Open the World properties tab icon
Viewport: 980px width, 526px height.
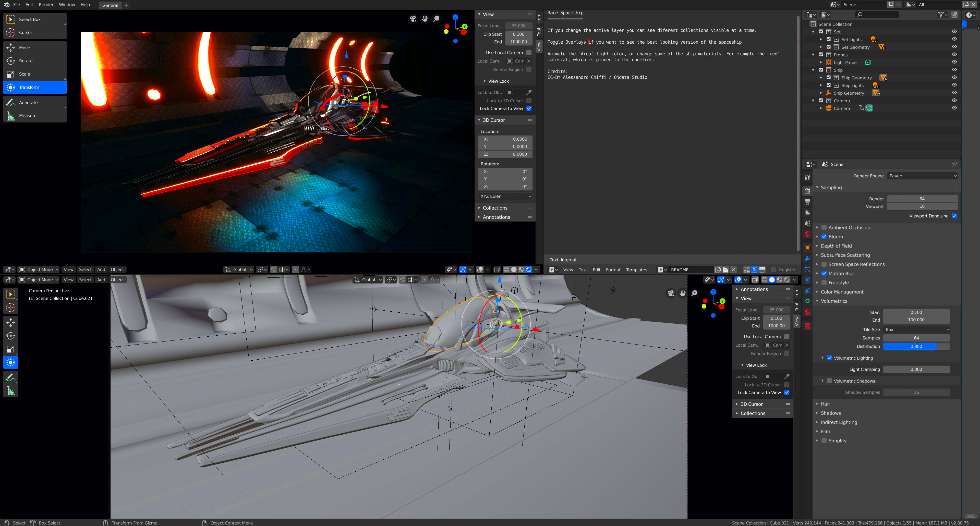(x=807, y=234)
